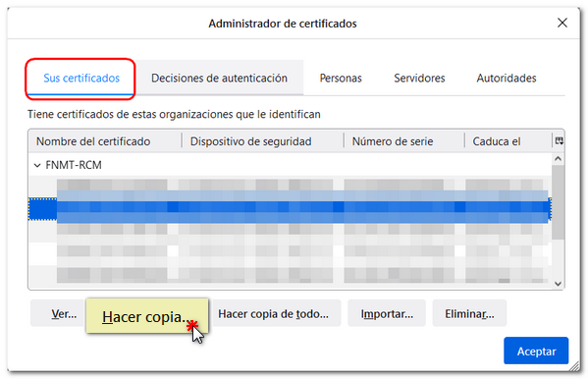Viewport: 588px width, 379px height.
Task: Click the scrollbar down arrow
Action: point(558,284)
